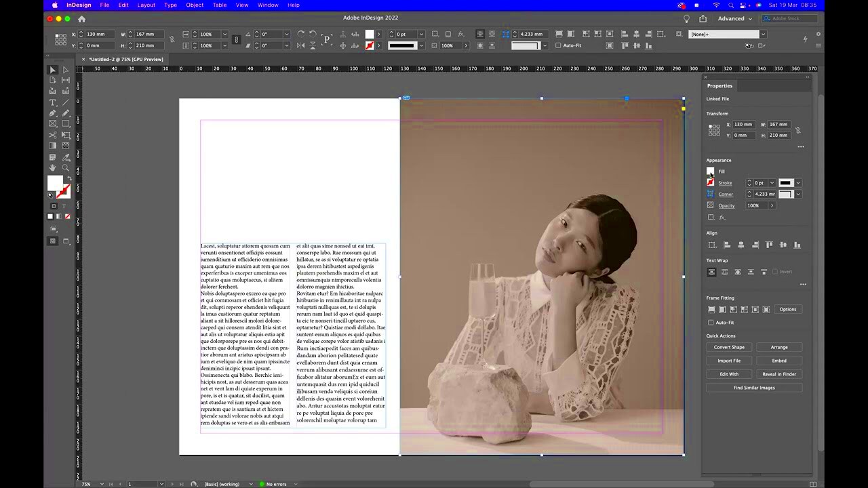Select the Gradient Feather tool
868x488 pixels.
tap(66, 146)
